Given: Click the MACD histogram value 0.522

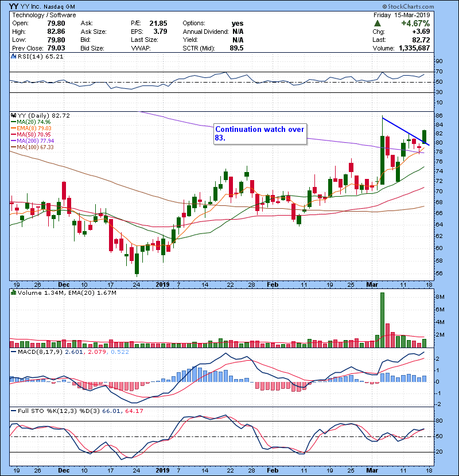Looking at the screenshot, I should [120, 352].
